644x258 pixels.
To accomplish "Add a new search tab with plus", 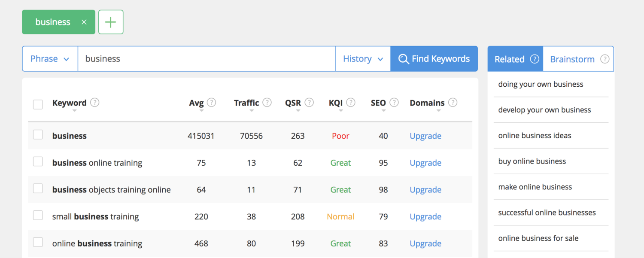I will coord(111,22).
